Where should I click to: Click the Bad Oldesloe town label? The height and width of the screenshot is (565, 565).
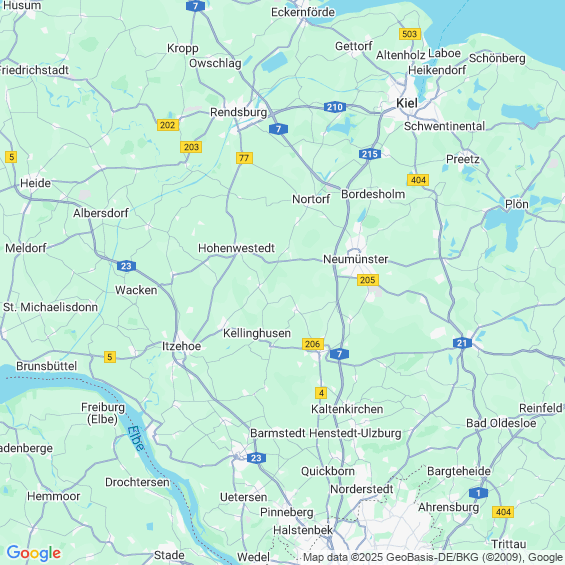501,423
